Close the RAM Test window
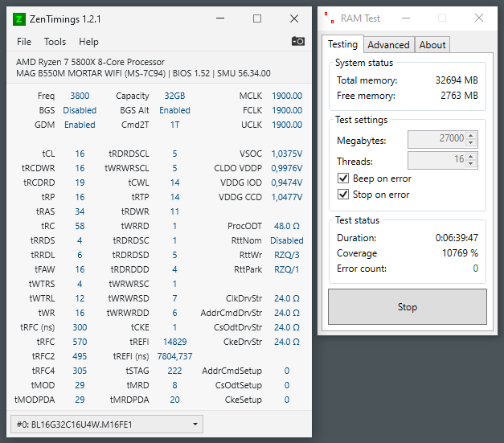 tap(478, 18)
